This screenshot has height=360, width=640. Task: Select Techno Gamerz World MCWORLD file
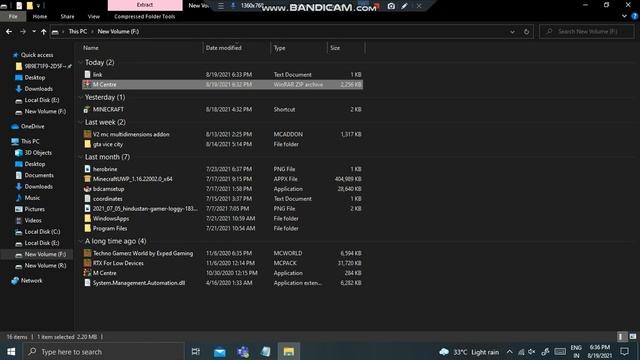pos(222,253)
